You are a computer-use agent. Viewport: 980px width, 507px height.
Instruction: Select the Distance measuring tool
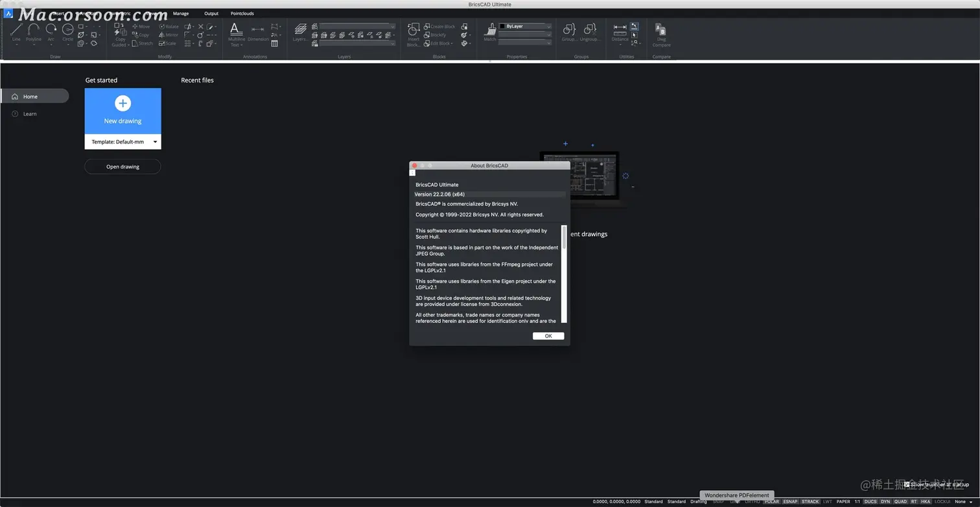coord(620,32)
